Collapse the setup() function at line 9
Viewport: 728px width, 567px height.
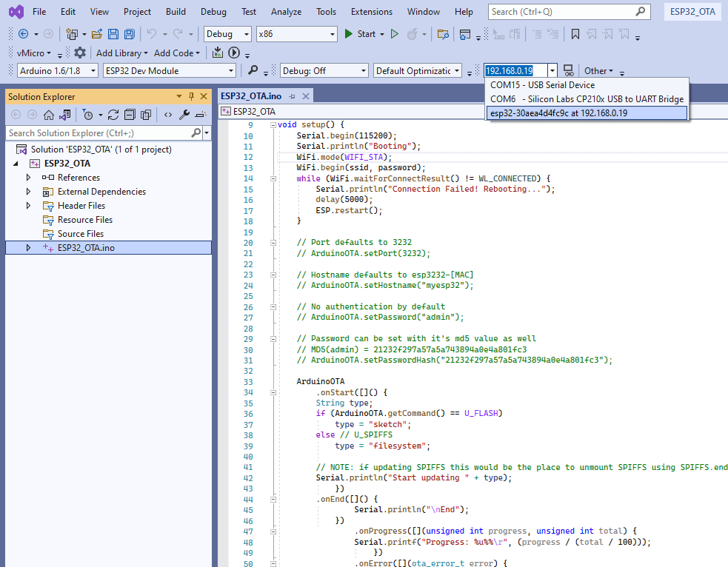[273, 125]
